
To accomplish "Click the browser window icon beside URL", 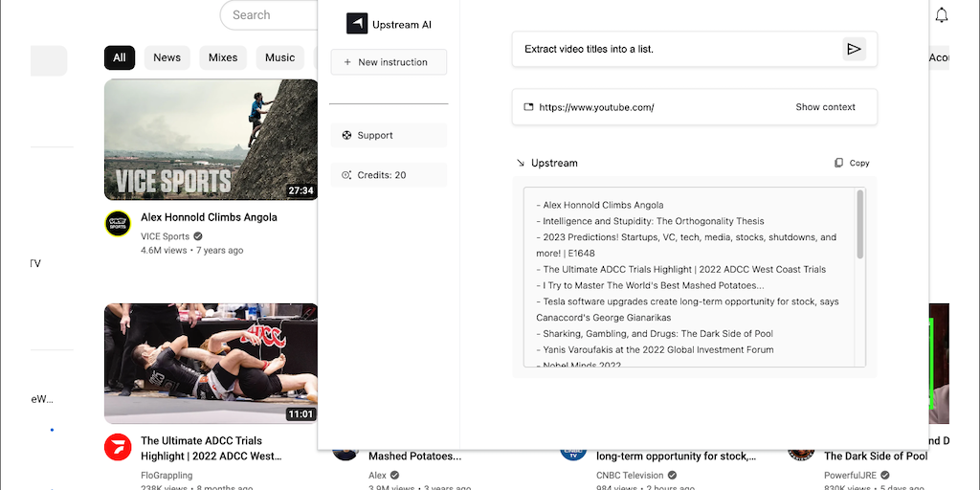I will (x=527, y=107).
